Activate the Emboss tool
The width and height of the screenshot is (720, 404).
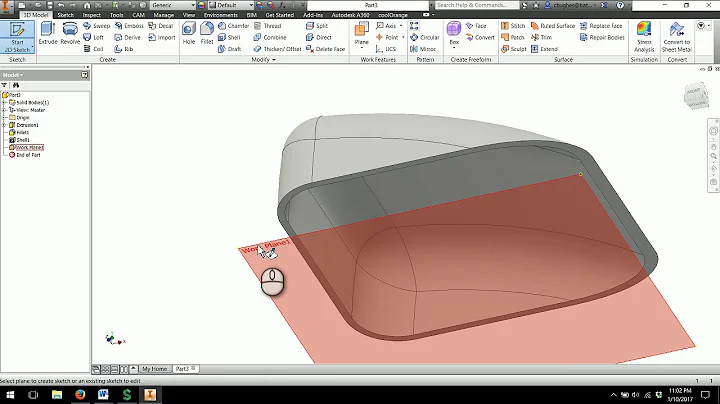click(x=129, y=26)
